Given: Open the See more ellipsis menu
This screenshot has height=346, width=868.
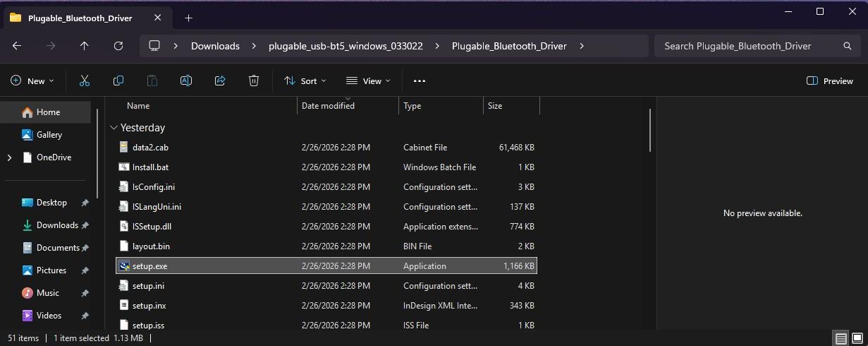Looking at the screenshot, I should pos(420,81).
